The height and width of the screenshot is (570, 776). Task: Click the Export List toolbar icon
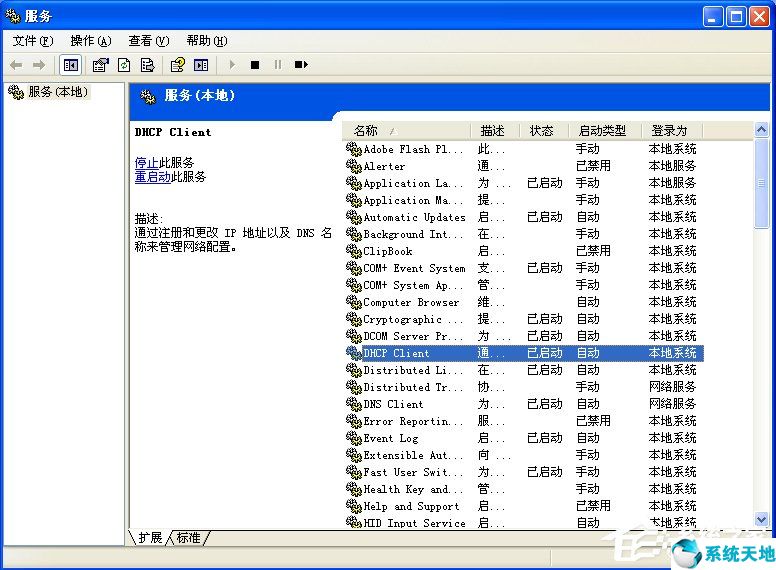[147, 65]
